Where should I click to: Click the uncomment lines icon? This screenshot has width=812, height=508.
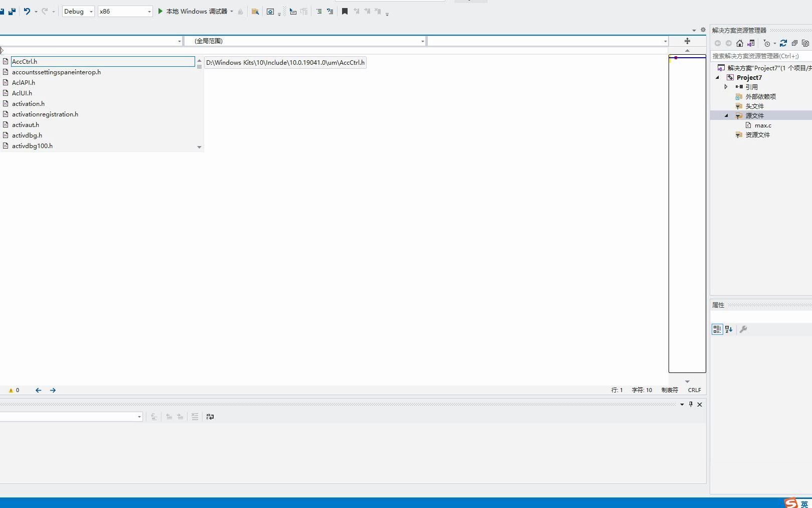(x=330, y=11)
